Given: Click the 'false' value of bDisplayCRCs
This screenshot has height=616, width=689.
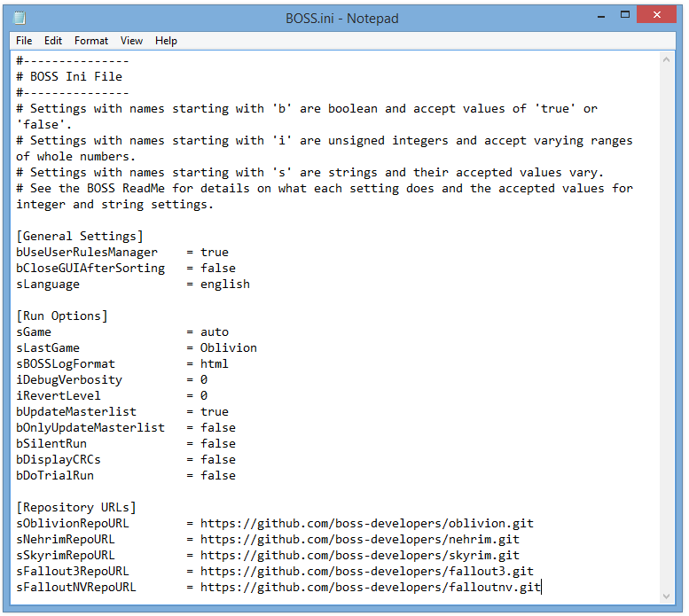Looking at the screenshot, I should coord(218,460).
